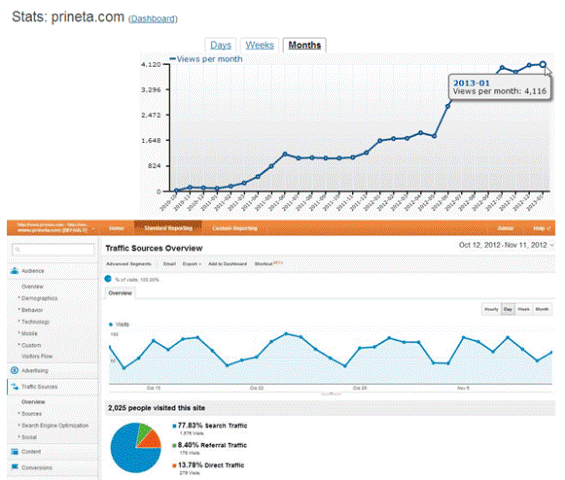The width and height of the screenshot is (565, 480).
Task: Select the Overview tab above the visits chart
Action: 120,293
